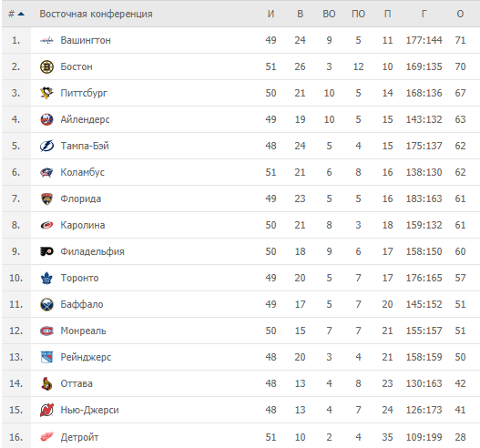The height and width of the screenshot is (448, 480).
Task: Click the Tampa Bay Lightning logo
Action: point(46,146)
